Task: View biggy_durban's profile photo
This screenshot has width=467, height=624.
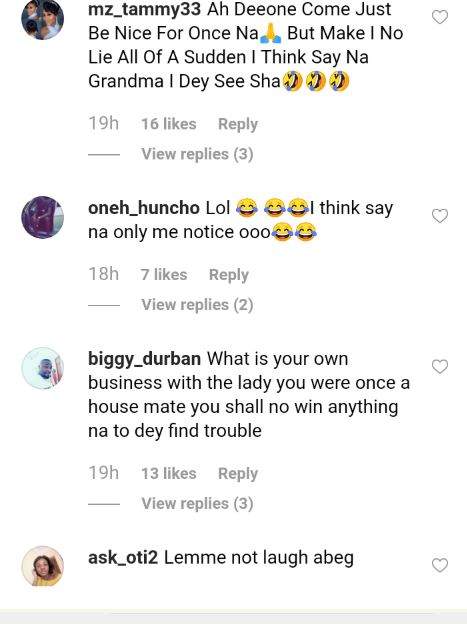Action: pyautogui.click(x=43, y=368)
